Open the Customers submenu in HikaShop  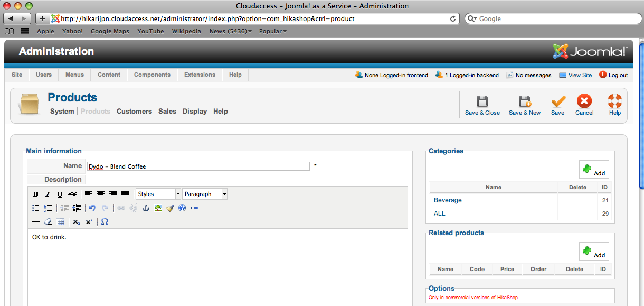click(134, 111)
